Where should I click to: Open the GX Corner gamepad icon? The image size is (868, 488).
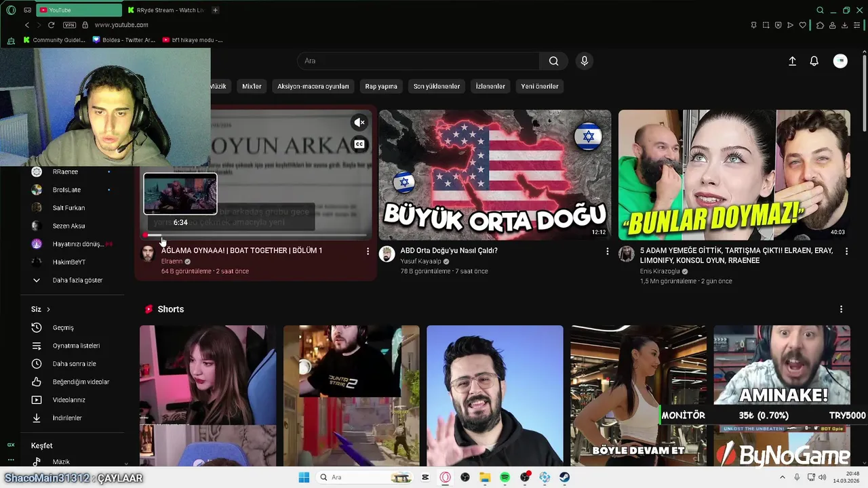(x=27, y=10)
